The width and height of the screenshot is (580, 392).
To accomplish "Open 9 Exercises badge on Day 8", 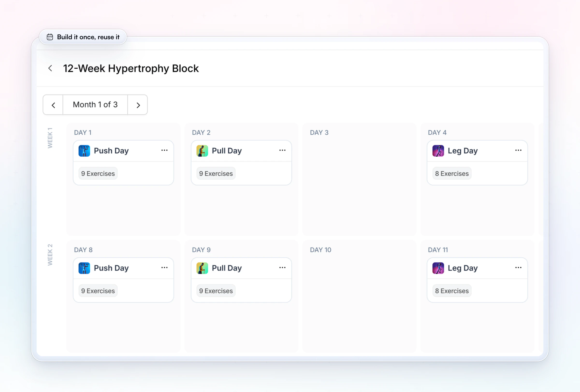I will point(98,291).
